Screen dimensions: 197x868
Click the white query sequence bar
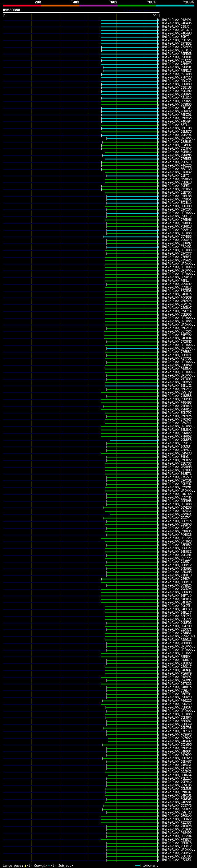point(81,13)
